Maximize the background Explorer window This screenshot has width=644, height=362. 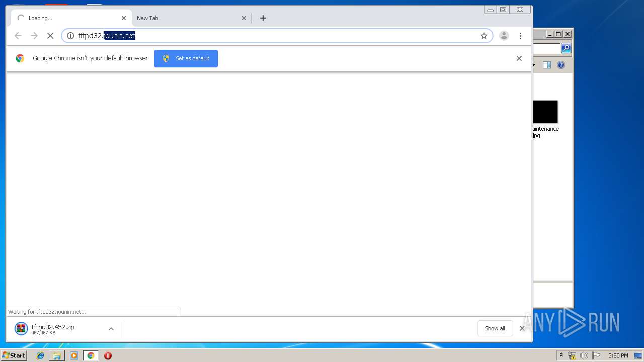558,34
